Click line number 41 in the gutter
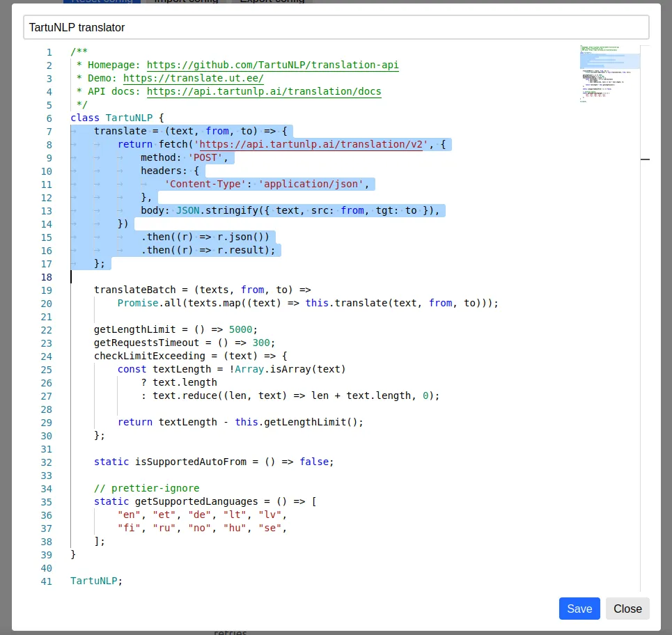Screen dimensions: 672x635 pos(46,581)
